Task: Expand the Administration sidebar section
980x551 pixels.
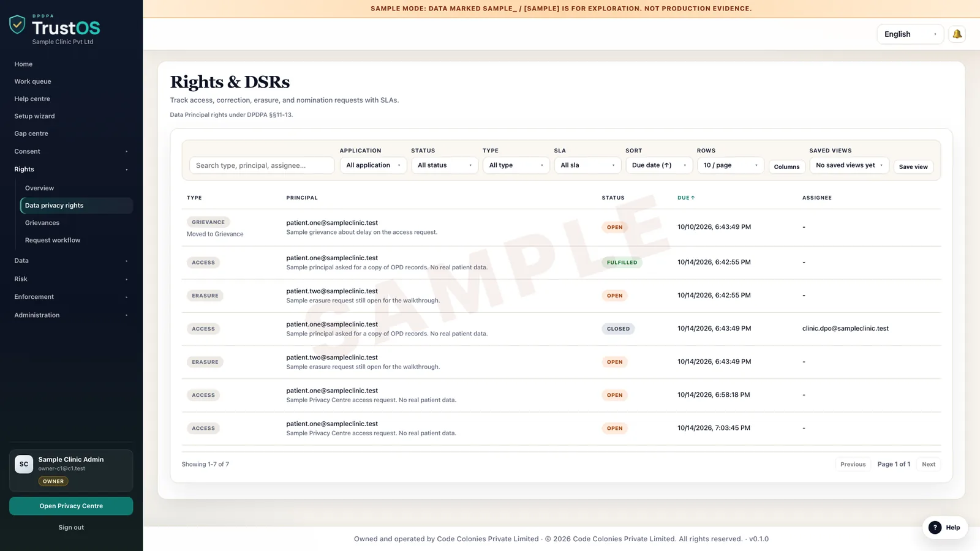Action: 71,315
